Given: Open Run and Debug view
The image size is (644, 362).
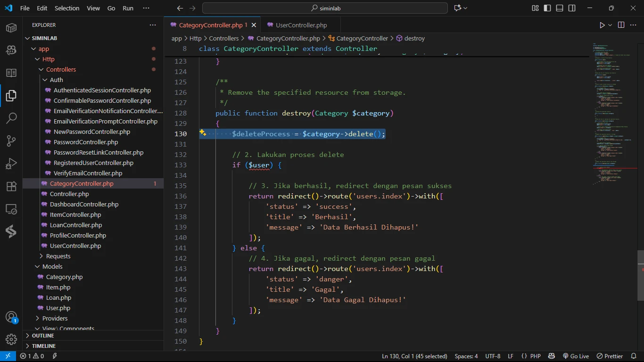Looking at the screenshot, I should pyautogui.click(x=11, y=164).
